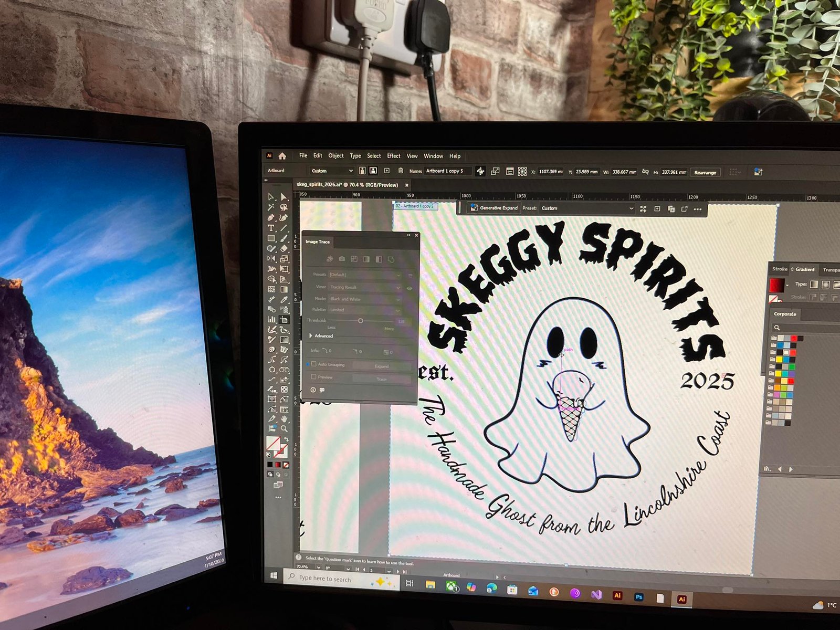Image resolution: width=840 pixels, height=630 pixels.
Task: Click the Delete Artboard trash icon
Action: click(401, 171)
